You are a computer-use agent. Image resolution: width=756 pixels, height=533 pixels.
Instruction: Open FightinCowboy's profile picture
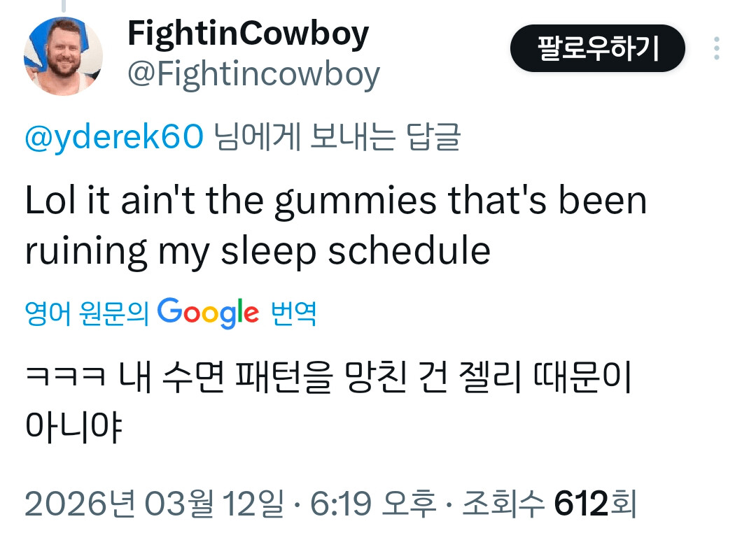click(63, 56)
